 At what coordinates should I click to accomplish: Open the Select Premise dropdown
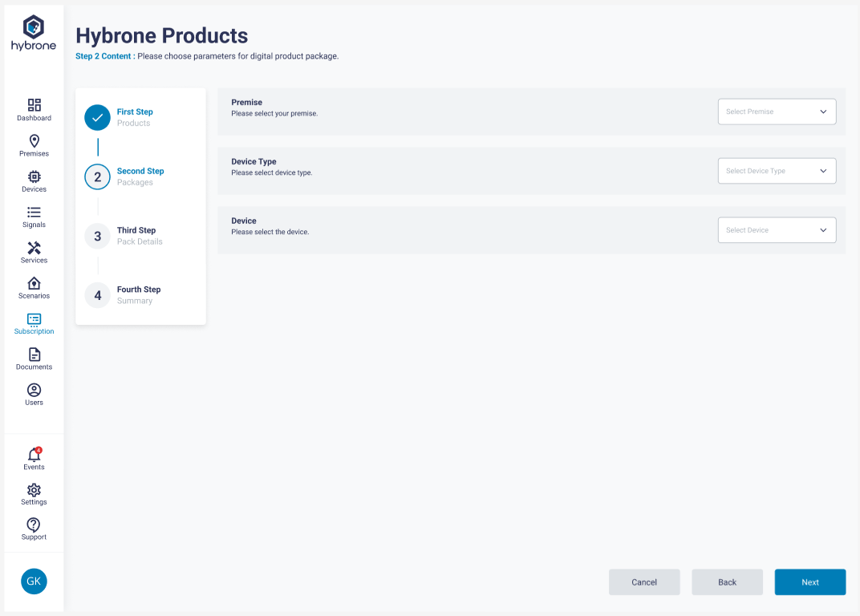tap(777, 111)
